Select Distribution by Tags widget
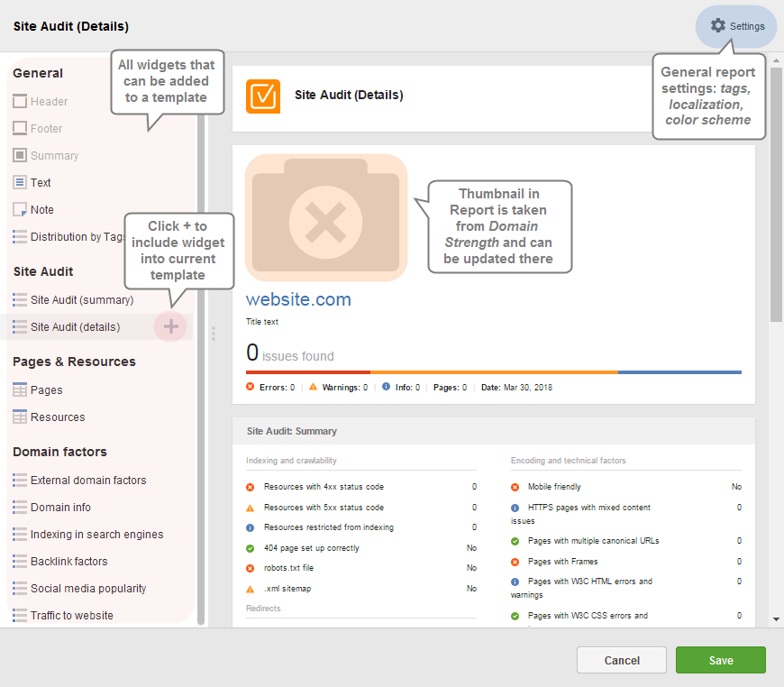The width and height of the screenshot is (784, 687). pyautogui.click(x=69, y=237)
